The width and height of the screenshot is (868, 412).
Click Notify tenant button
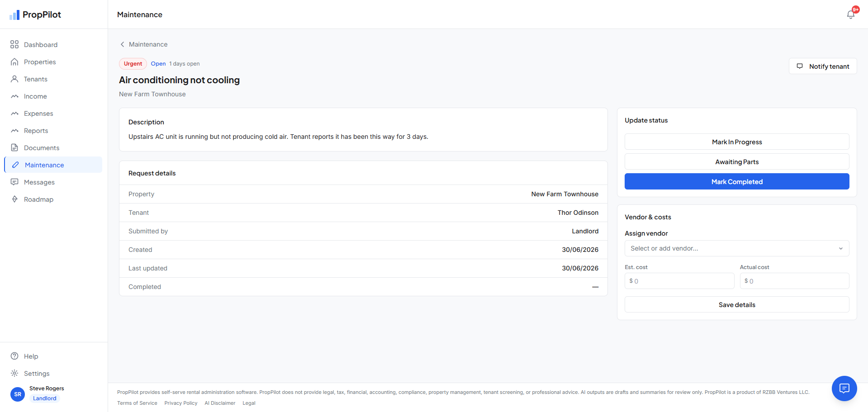823,66
